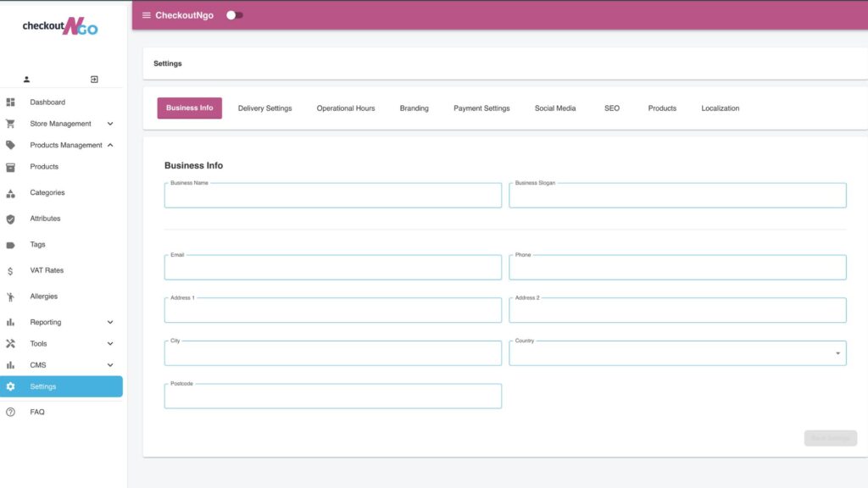The height and width of the screenshot is (488, 868).
Task: Click the logout icon in sidebar
Action: tap(94, 80)
